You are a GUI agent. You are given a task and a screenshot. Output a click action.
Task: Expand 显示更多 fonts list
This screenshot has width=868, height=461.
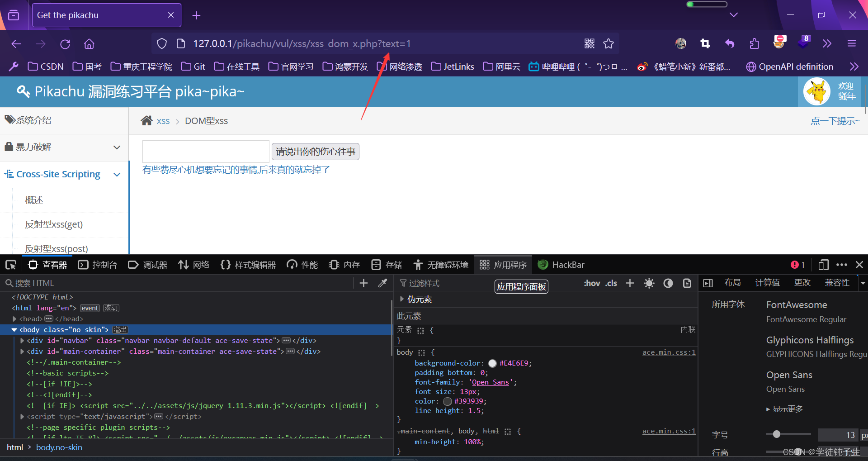point(785,409)
